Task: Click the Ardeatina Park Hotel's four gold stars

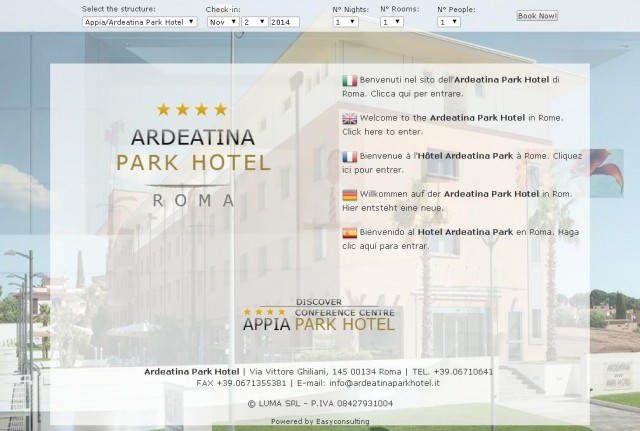Action: pos(192,109)
